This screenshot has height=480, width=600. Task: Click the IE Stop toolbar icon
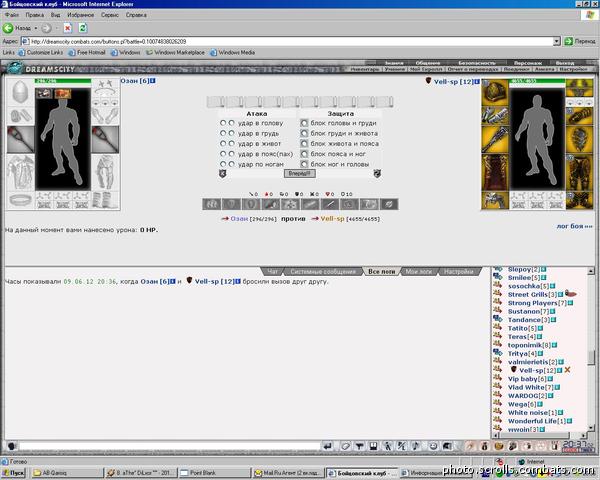click(68, 28)
